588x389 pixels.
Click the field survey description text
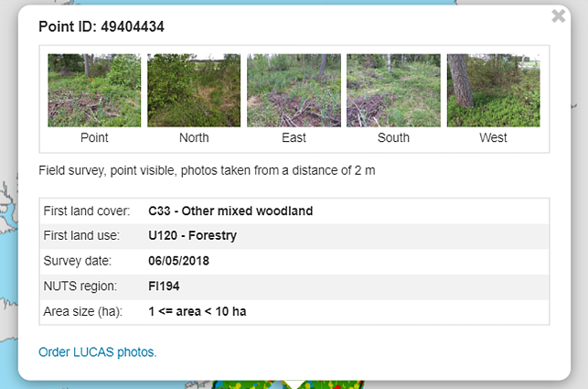[x=208, y=170]
